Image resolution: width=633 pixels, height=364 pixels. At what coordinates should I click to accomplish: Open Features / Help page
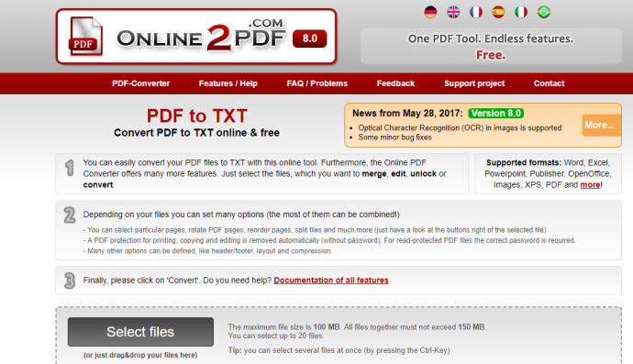click(x=228, y=83)
